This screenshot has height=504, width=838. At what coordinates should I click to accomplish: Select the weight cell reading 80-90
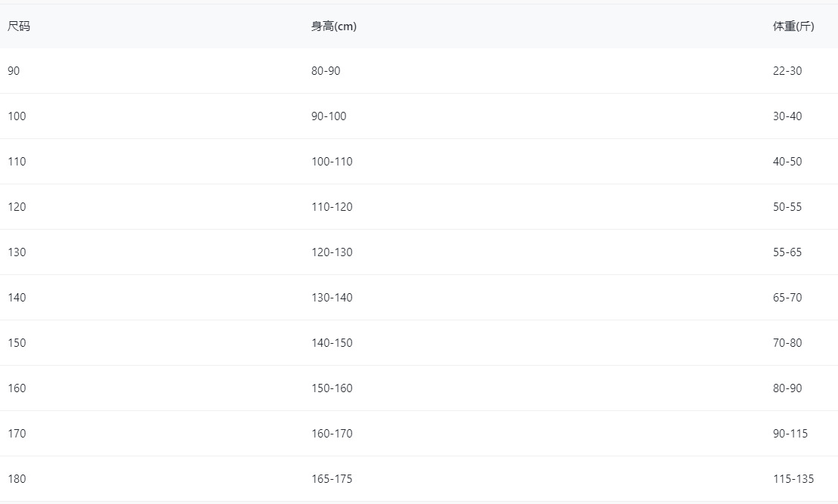click(x=787, y=388)
